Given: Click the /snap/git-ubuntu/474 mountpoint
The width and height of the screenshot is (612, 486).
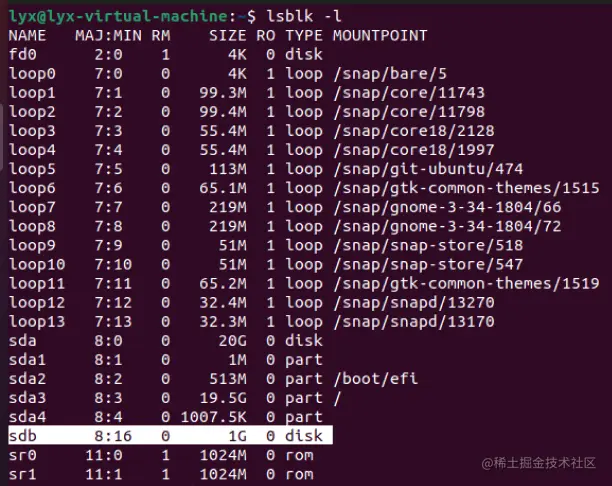Looking at the screenshot, I should 428,169.
